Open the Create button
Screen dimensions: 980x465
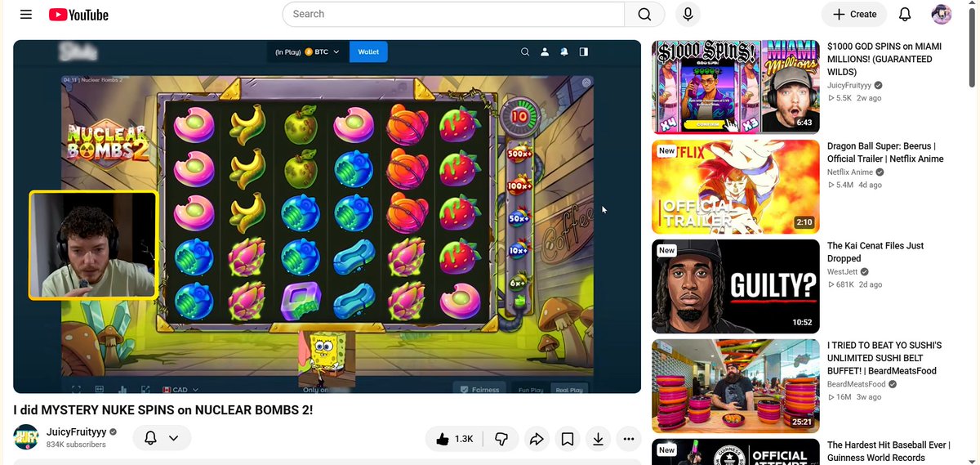(x=854, y=14)
